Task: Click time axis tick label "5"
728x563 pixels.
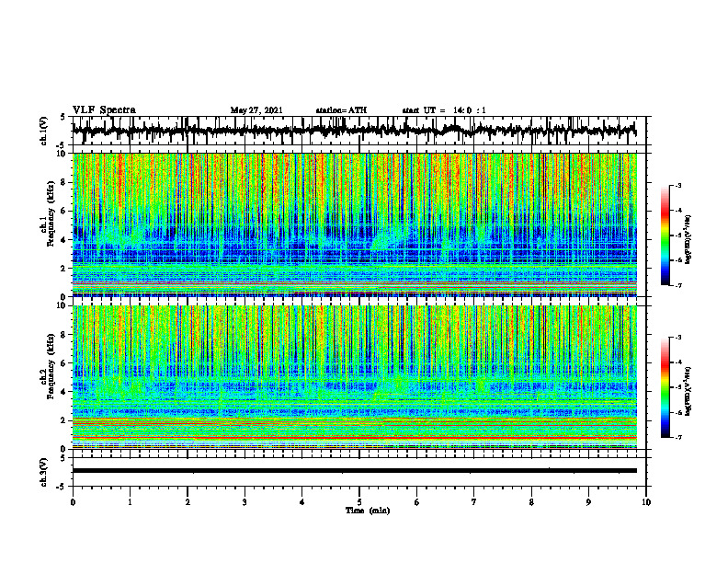Action: pos(359,502)
